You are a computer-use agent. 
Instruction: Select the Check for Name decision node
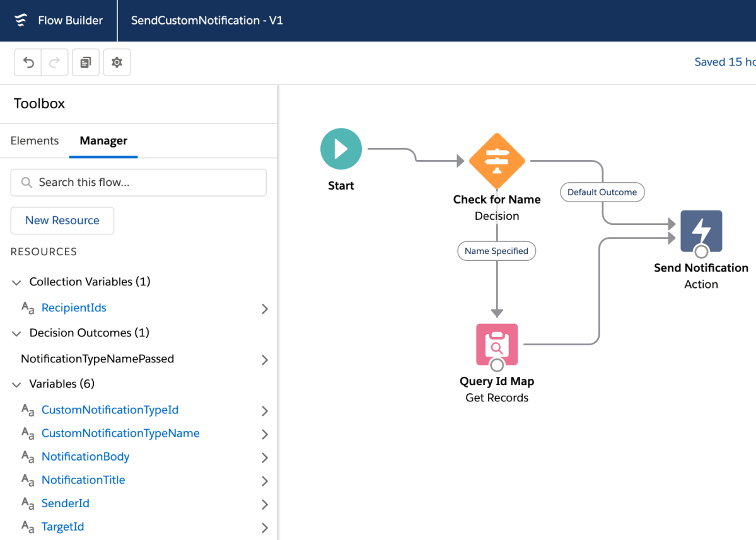coord(497,161)
